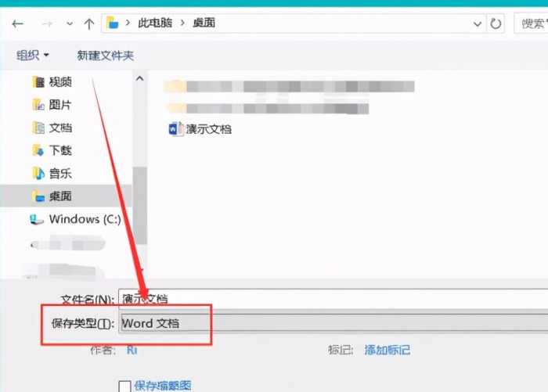Click the 下载 folder icon

tap(38, 150)
